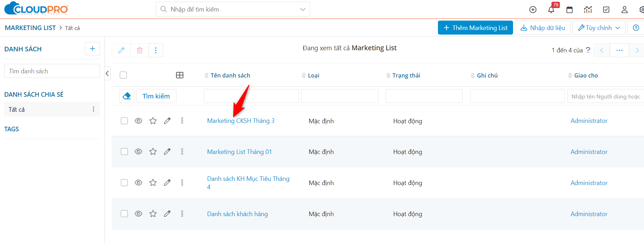Viewport: 644px width, 243px height.
Task: Click the Tìm danh sách search field
Action: 52,71
